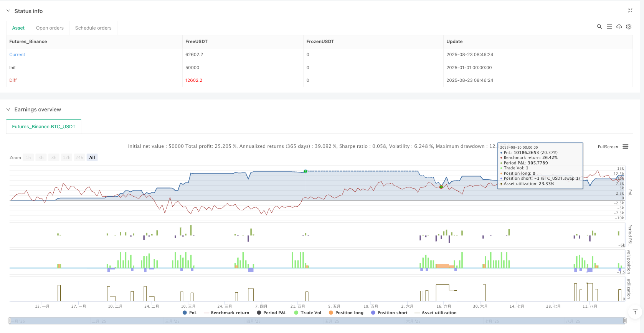Toggle Trade Vol series visibility
Viewport: 644px width, 333px height.
click(307, 313)
